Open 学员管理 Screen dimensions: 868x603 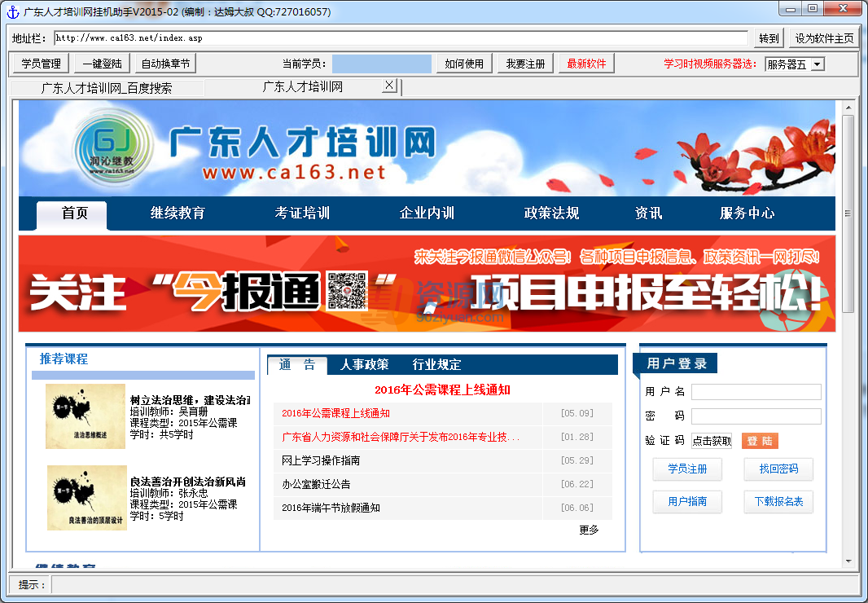[41, 64]
